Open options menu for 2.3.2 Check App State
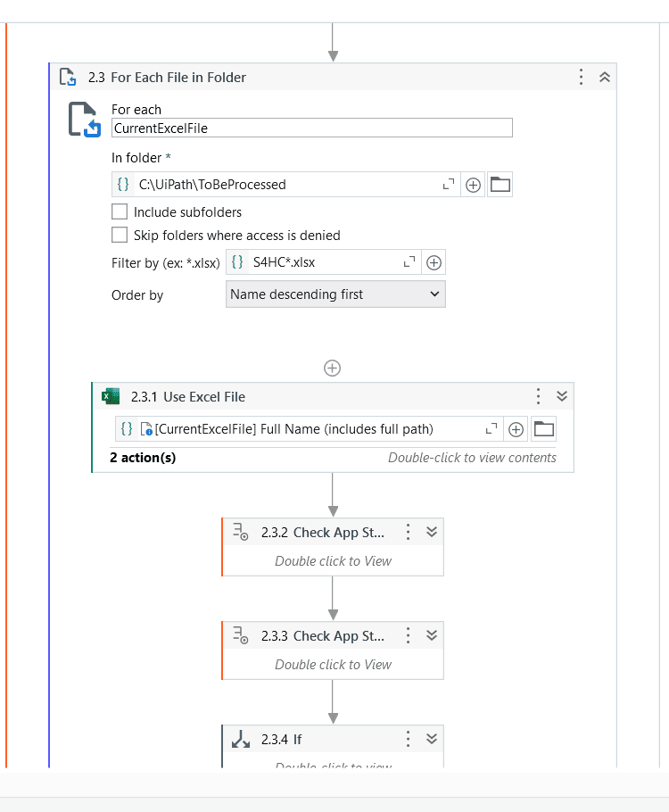This screenshot has width=669, height=812. click(408, 533)
